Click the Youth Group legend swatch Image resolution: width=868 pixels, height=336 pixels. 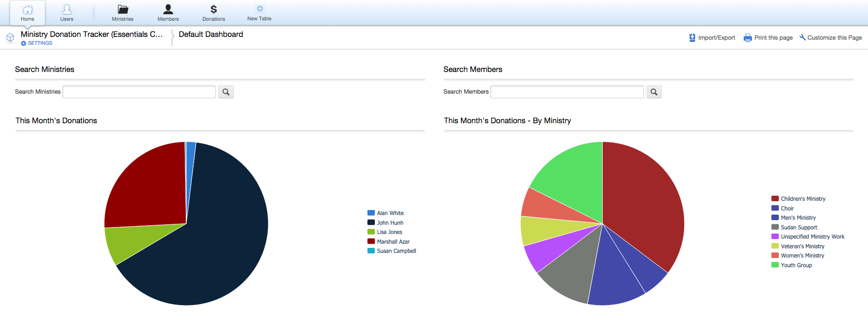(775, 265)
